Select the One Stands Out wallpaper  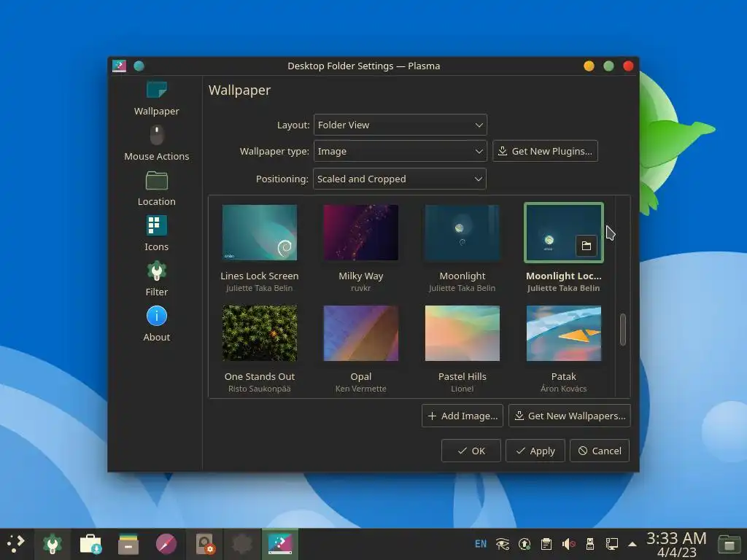[260, 333]
